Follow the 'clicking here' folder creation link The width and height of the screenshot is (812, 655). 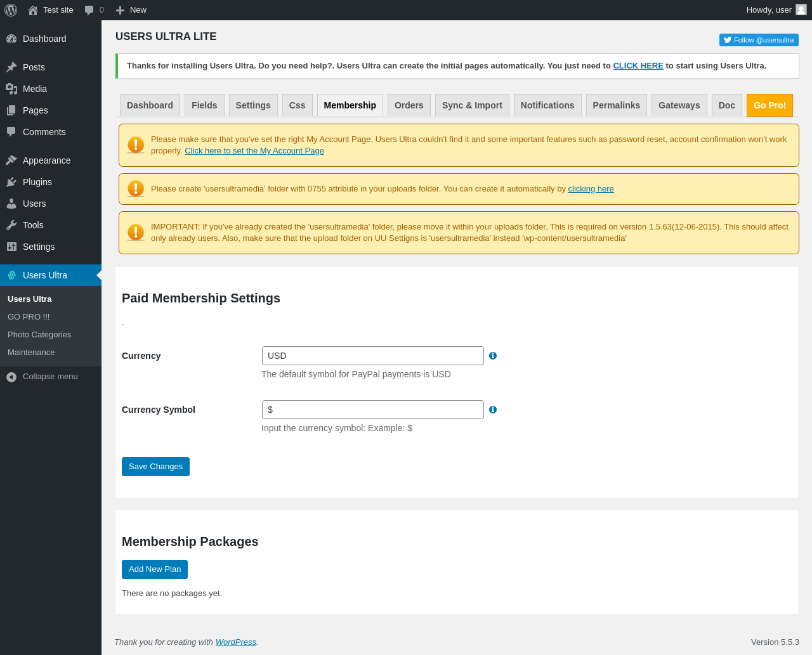point(591,189)
